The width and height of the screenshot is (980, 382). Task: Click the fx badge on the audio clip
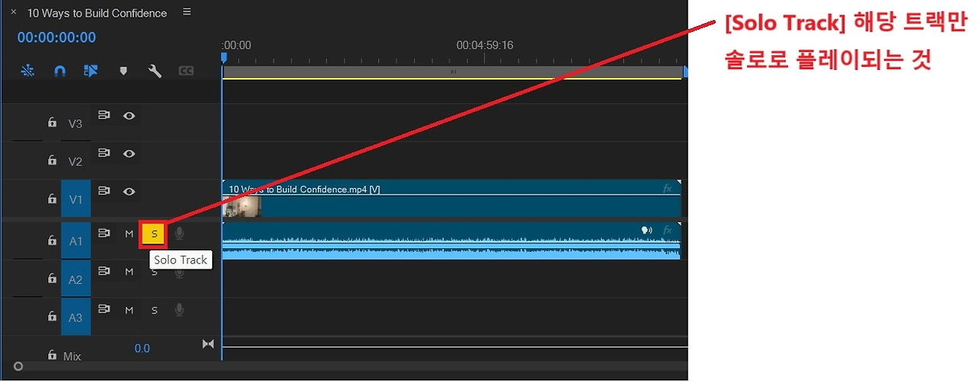pyautogui.click(x=667, y=230)
